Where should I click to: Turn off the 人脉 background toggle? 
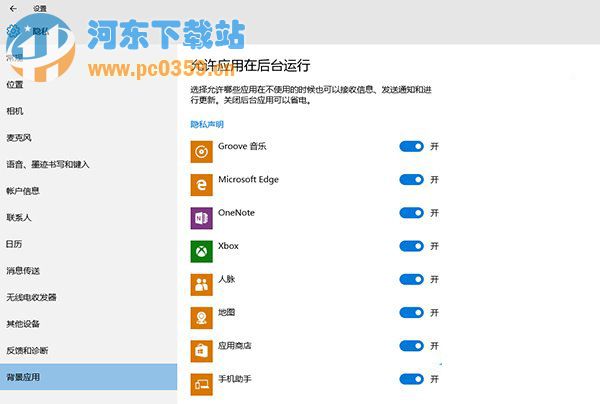[x=411, y=279]
